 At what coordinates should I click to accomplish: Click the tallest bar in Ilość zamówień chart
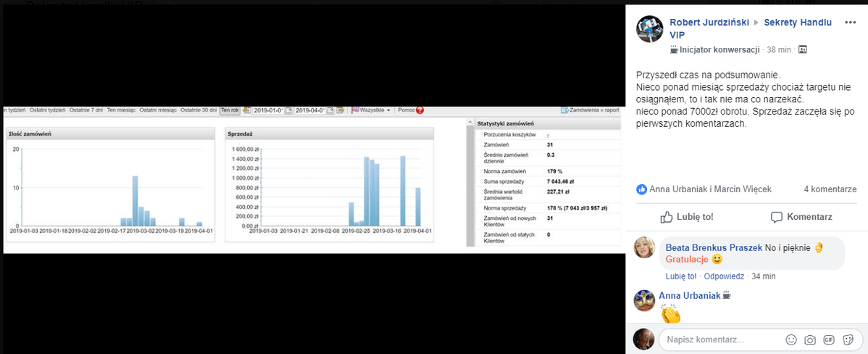tap(135, 201)
